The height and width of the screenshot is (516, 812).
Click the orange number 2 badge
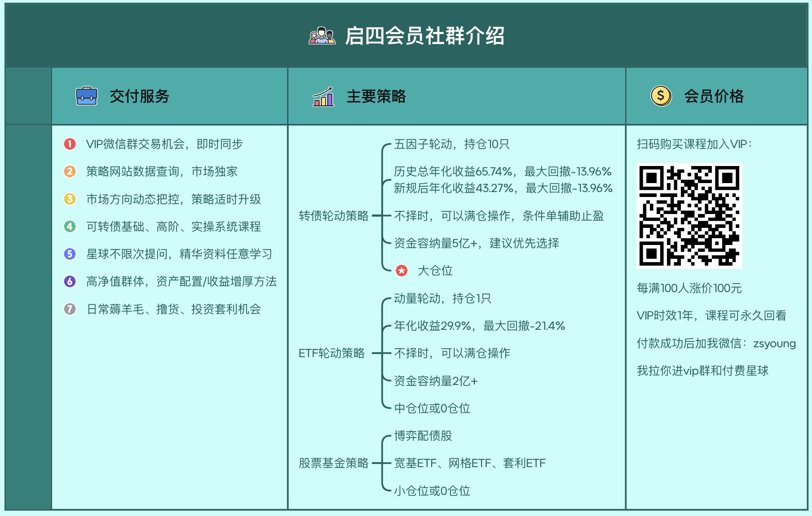70,171
